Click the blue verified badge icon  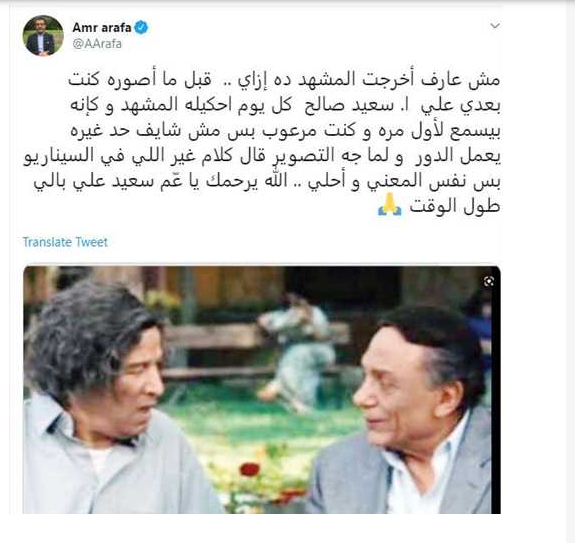pyautogui.click(x=141, y=27)
